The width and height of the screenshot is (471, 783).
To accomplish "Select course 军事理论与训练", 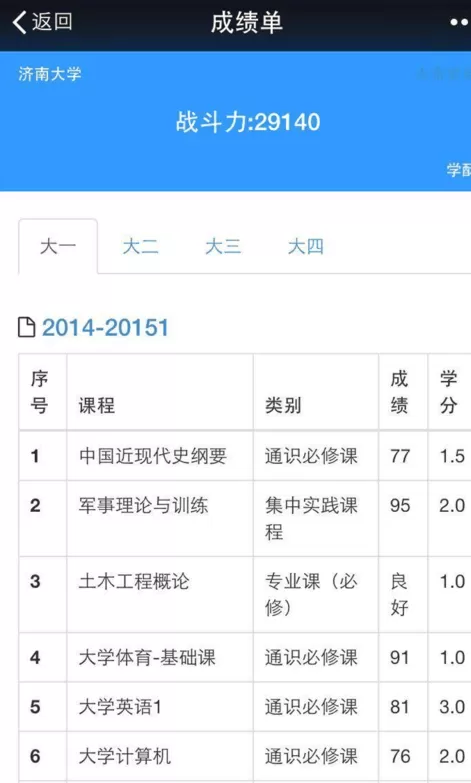I will [x=143, y=505].
